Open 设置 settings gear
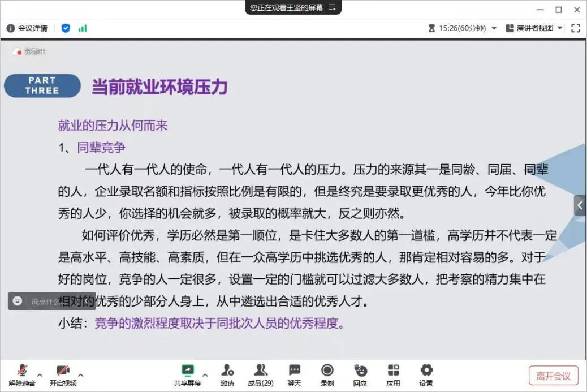The image size is (587, 392). [x=426, y=371]
